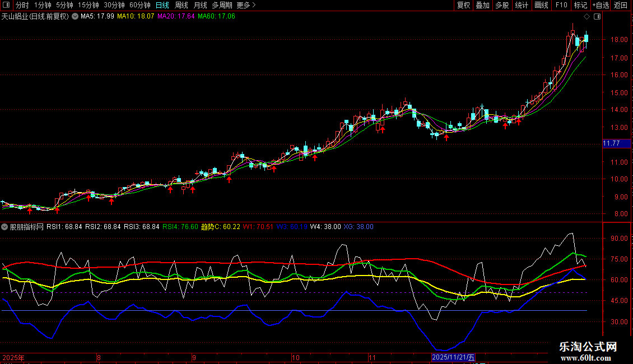Open the 多股 multi-stock view
The height and width of the screenshot is (364, 633).
point(502,5)
